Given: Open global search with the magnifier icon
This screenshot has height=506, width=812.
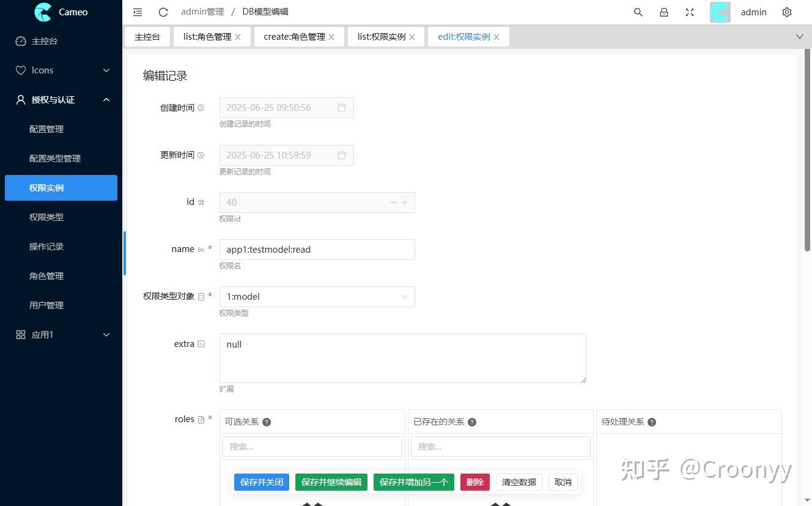Looking at the screenshot, I should point(638,12).
